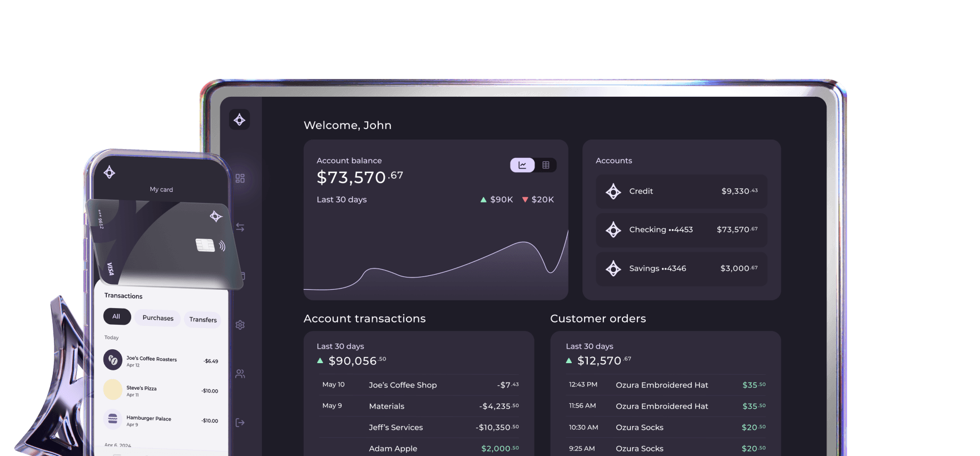980x456 pixels.
Task: Tap the Hamburger Palace merchant icon
Action: [113, 419]
